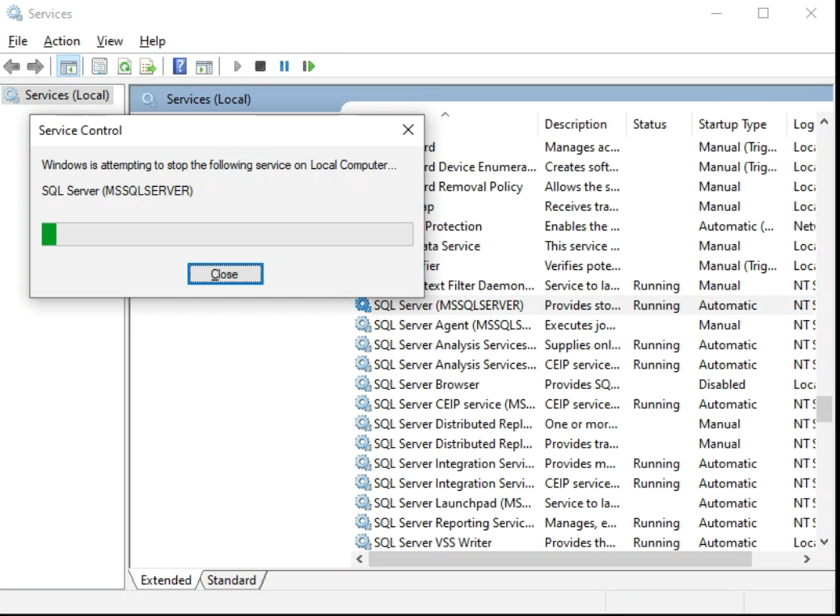Click the gear icon of SQL Server VSS Writer

(363, 542)
